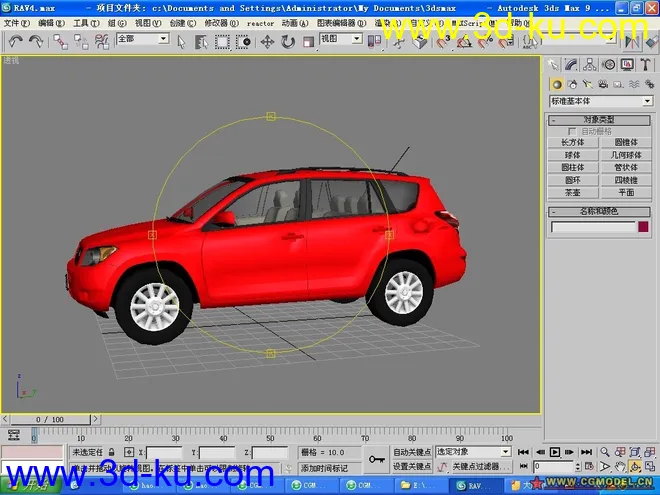Image resolution: width=660 pixels, height=495 pixels.
Task: Click the Play Animation button
Action: 555,452
